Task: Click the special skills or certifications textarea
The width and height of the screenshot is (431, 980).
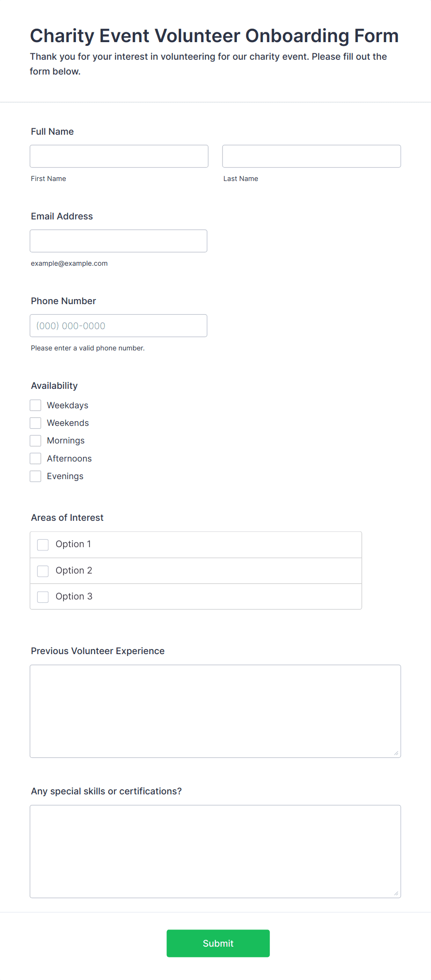Action: tap(215, 851)
